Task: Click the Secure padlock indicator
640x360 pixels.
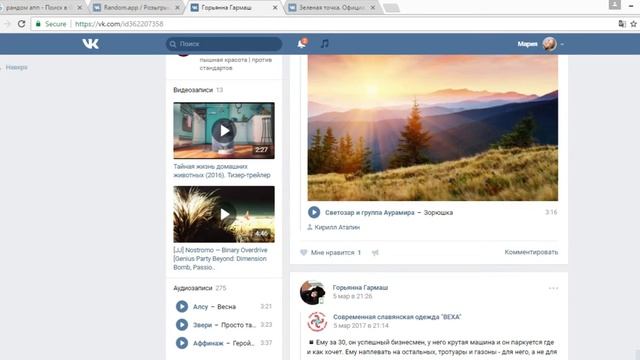Action: pyautogui.click(x=38, y=24)
